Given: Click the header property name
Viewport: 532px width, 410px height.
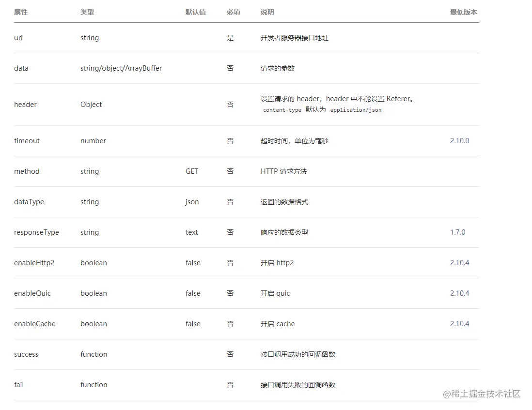Looking at the screenshot, I should coord(25,104).
